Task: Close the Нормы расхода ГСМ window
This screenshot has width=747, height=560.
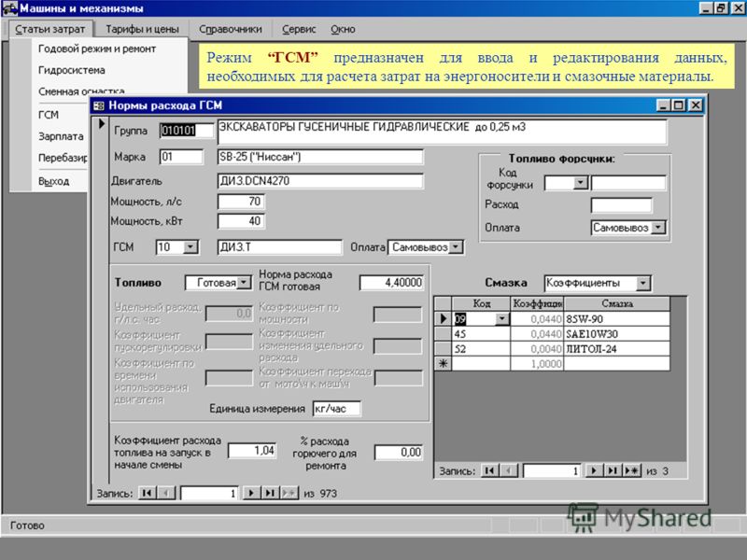Action: (x=696, y=105)
